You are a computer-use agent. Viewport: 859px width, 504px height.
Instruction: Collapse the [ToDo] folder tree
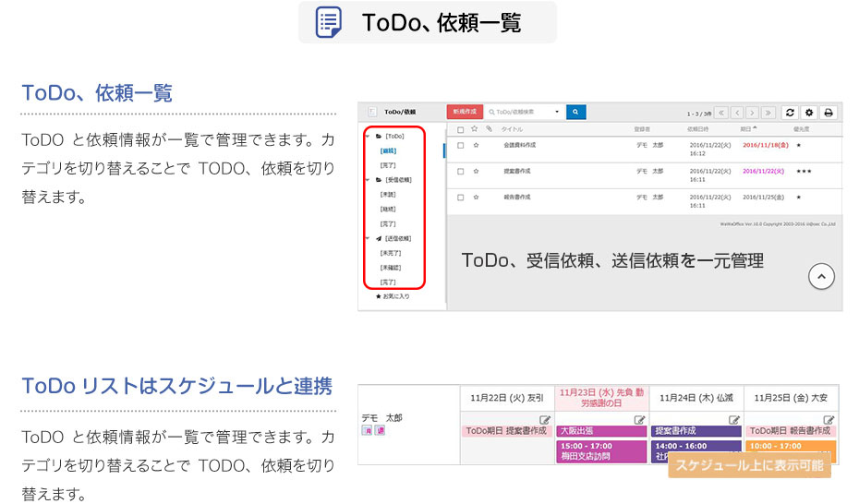(368, 136)
